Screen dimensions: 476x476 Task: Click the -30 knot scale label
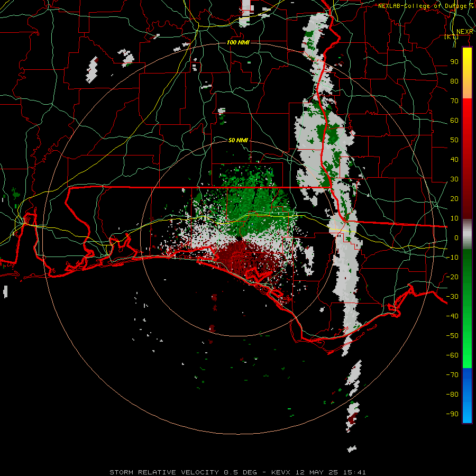pos(452,297)
